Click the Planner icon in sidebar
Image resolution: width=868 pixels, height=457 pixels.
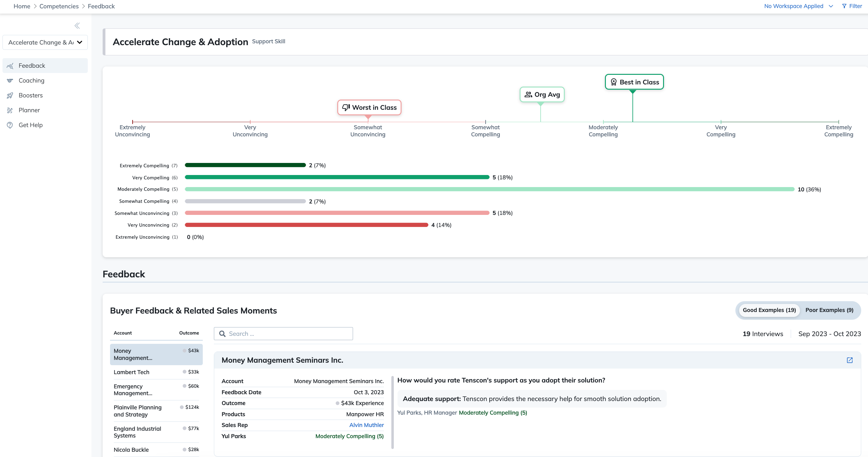[10, 110]
